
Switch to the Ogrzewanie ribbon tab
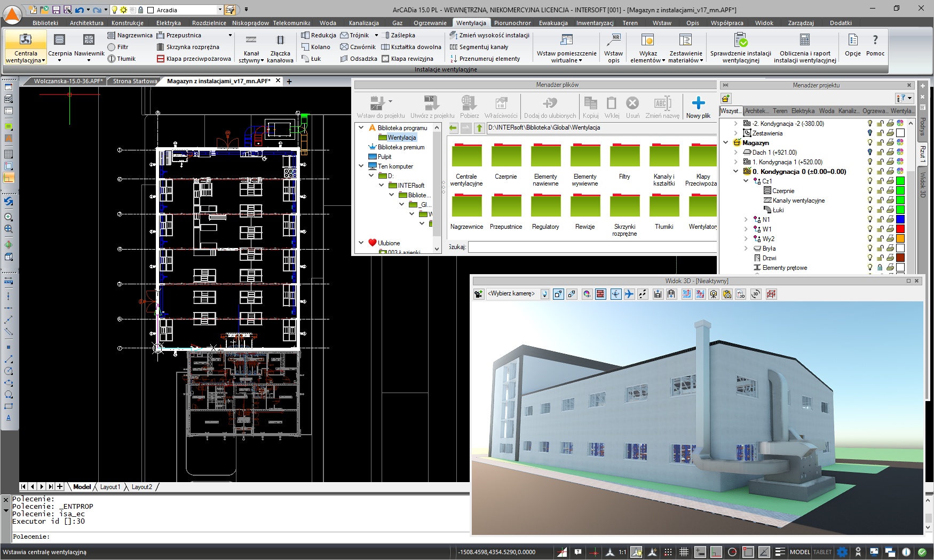[x=430, y=23]
